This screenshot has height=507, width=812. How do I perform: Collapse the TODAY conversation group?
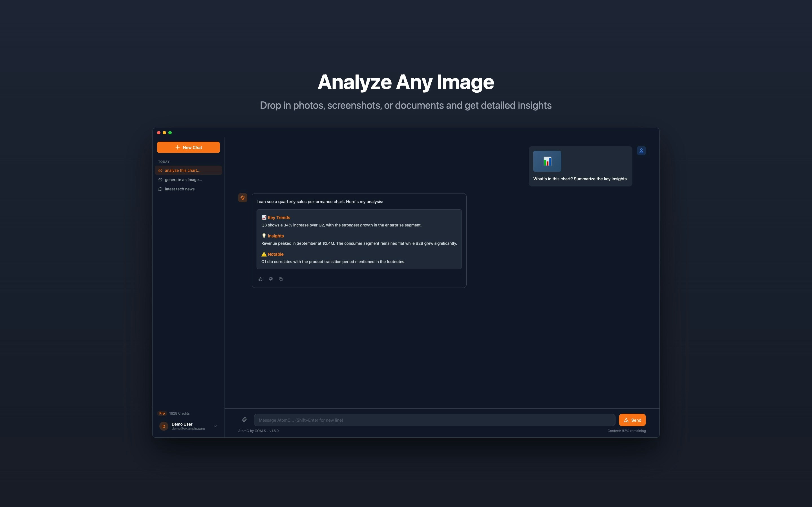tap(164, 161)
